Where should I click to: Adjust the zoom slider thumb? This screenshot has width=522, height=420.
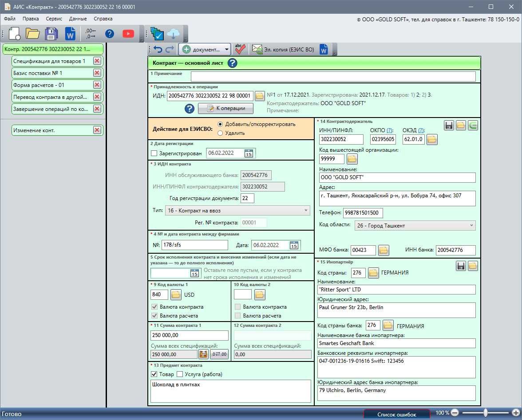[x=486, y=413]
